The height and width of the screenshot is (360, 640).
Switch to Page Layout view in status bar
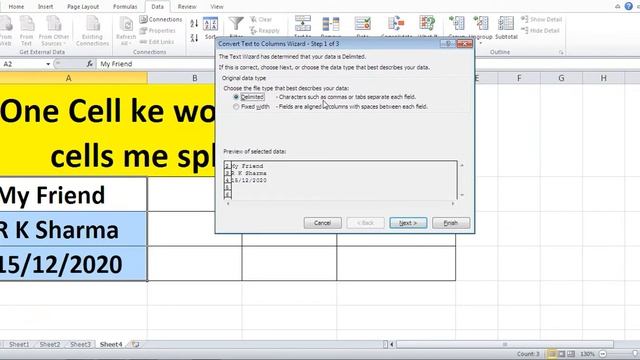click(x=562, y=354)
